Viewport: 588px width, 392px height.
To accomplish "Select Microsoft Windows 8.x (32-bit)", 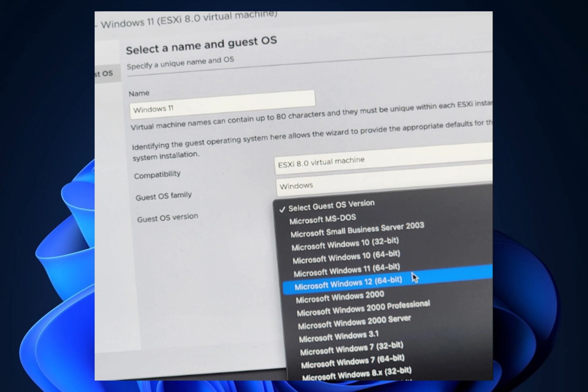I will click(x=357, y=374).
